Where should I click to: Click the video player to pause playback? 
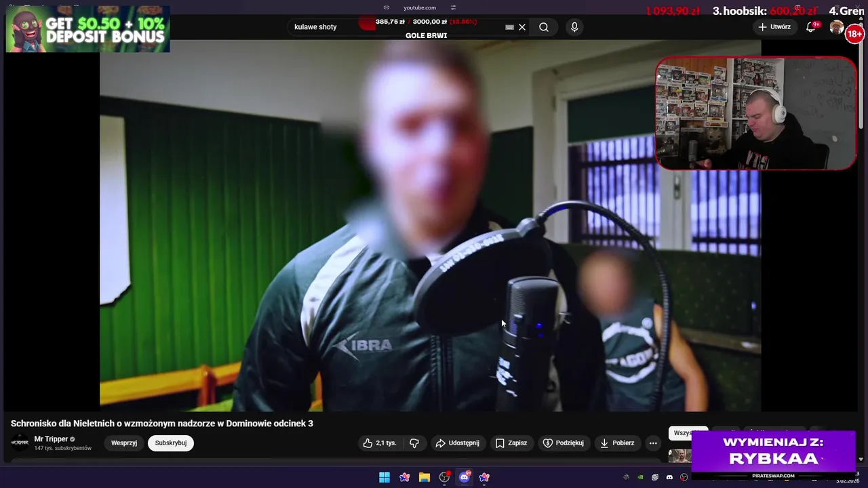click(x=430, y=226)
